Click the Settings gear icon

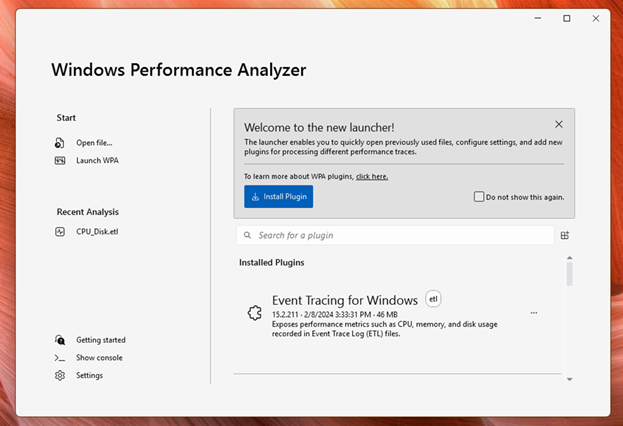tap(60, 376)
